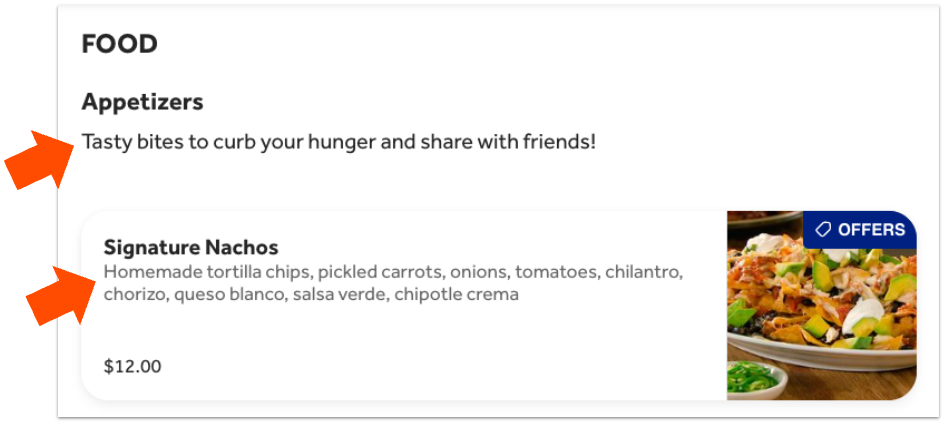Click the tag icon in the OFFERS badge
Screen dimensions: 948x428
click(x=823, y=230)
